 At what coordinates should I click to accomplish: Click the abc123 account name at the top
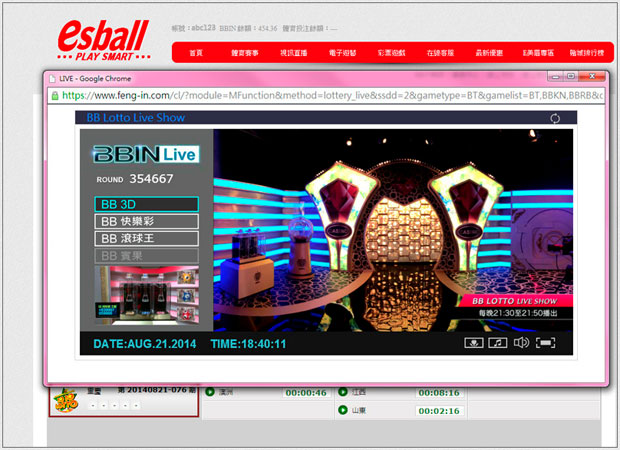(203, 28)
